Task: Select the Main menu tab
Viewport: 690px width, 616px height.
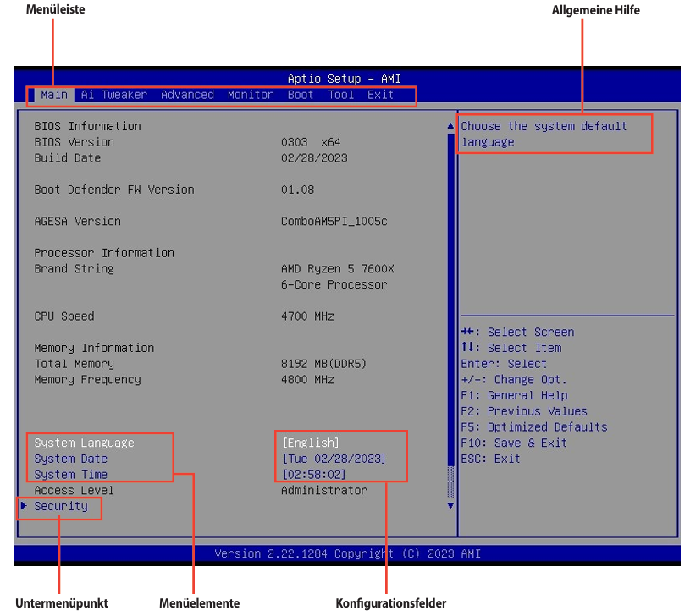Action: (54, 95)
